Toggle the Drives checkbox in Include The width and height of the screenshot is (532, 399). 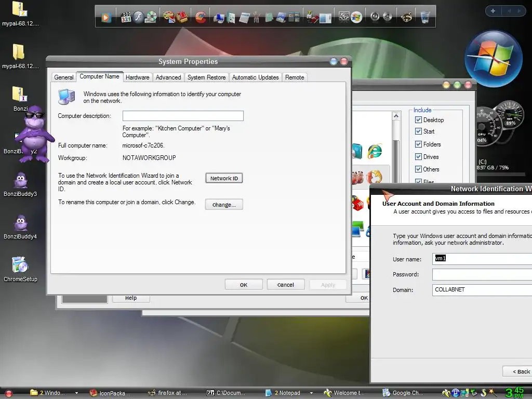coord(418,157)
